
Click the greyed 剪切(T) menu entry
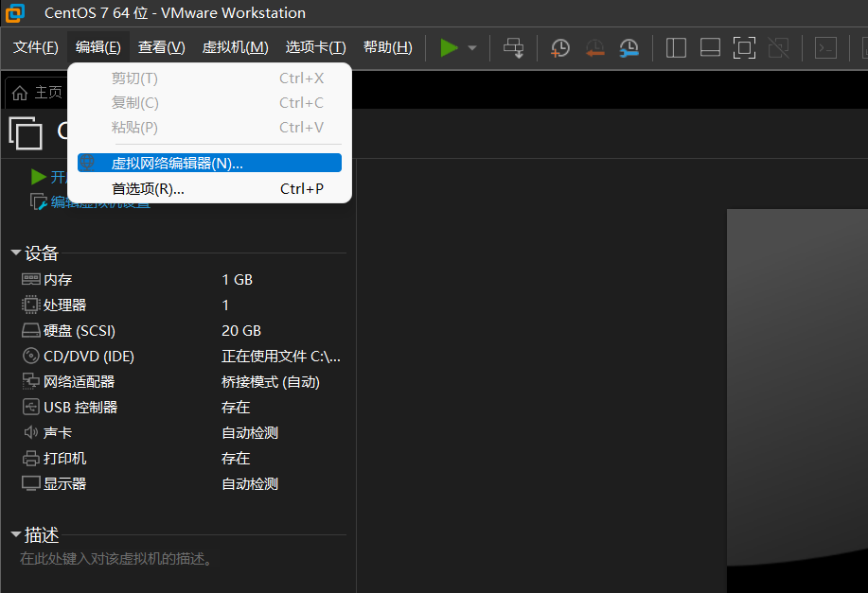click(x=209, y=78)
